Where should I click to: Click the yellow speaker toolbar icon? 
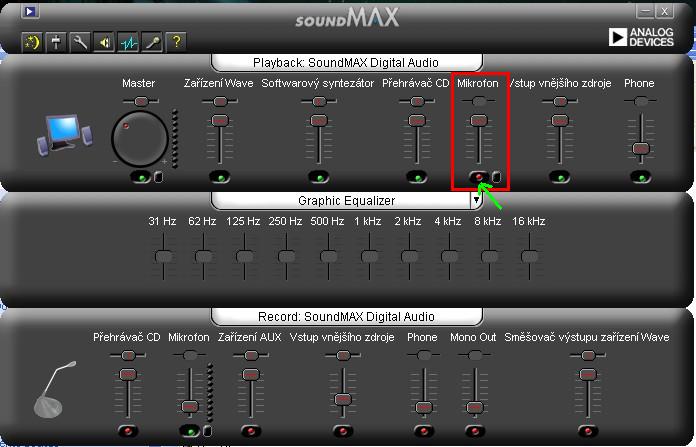click(x=104, y=43)
